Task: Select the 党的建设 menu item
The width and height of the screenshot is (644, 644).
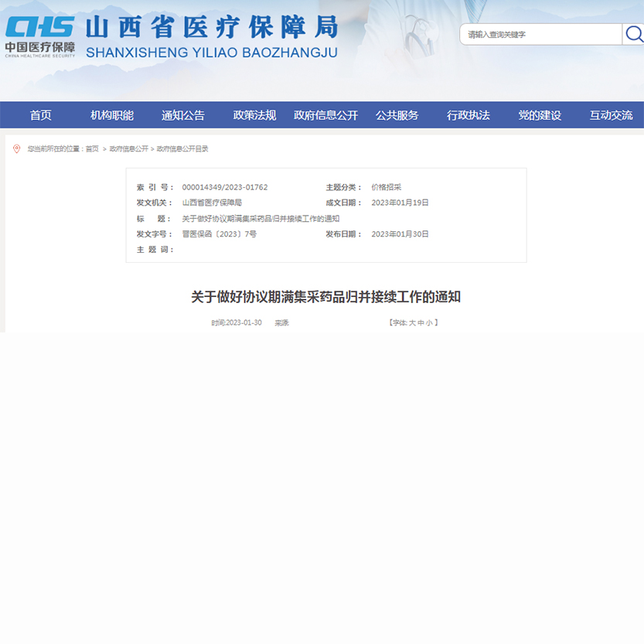Action: coord(540,115)
